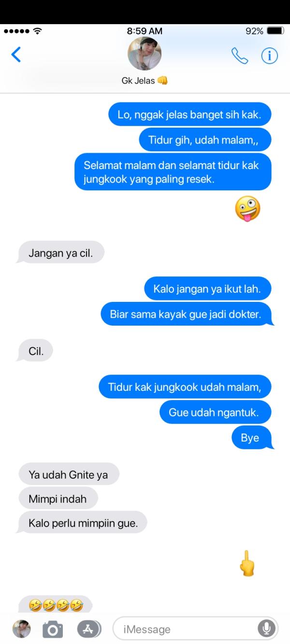Tap the middle finger emoji message

tap(247, 563)
